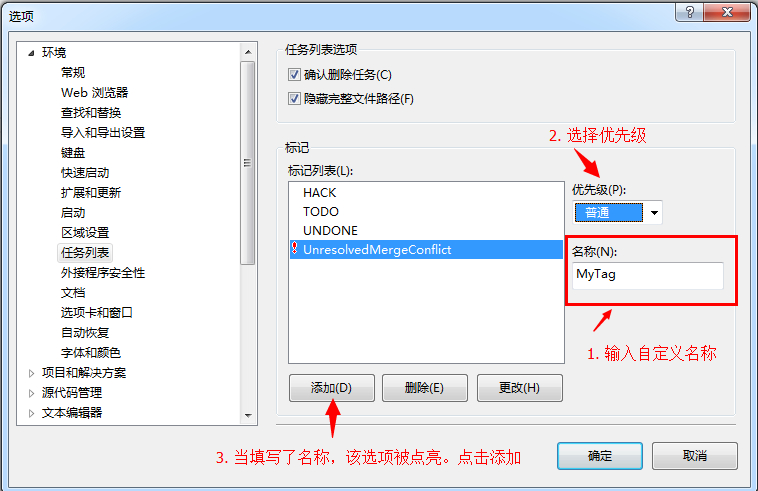758x491 pixels.
Task: Select the 键盘 settings page
Action: [73, 153]
